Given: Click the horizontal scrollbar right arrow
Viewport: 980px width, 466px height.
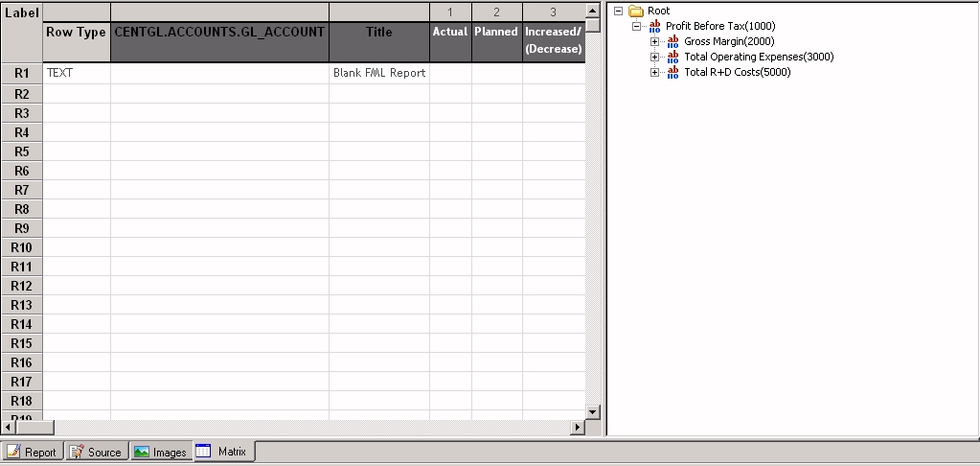Looking at the screenshot, I should tap(578, 428).
